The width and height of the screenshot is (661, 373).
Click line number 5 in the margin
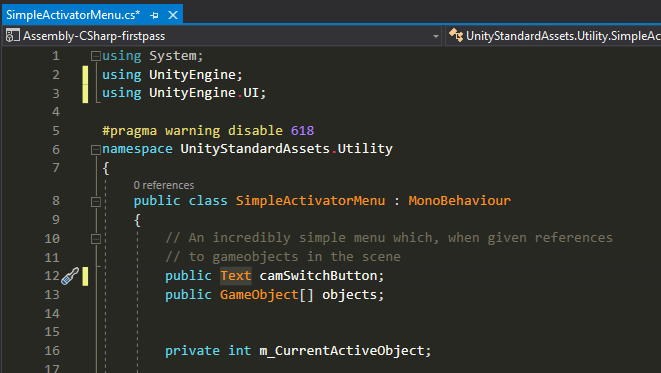point(56,131)
